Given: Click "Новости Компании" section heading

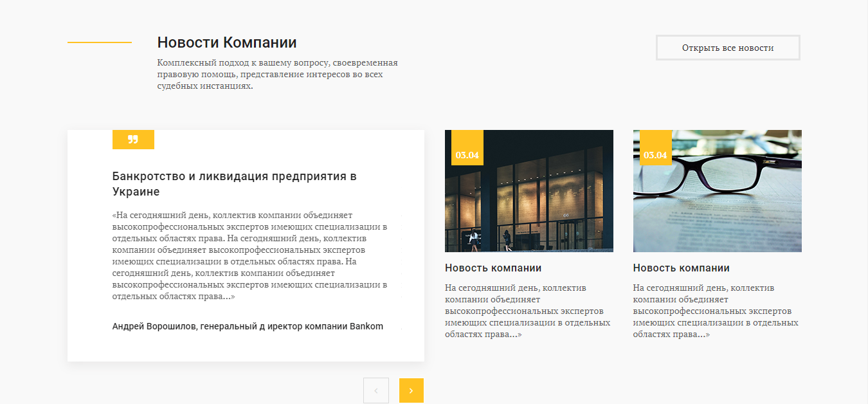Looking at the screenshot, I should (x=227, y=42).
